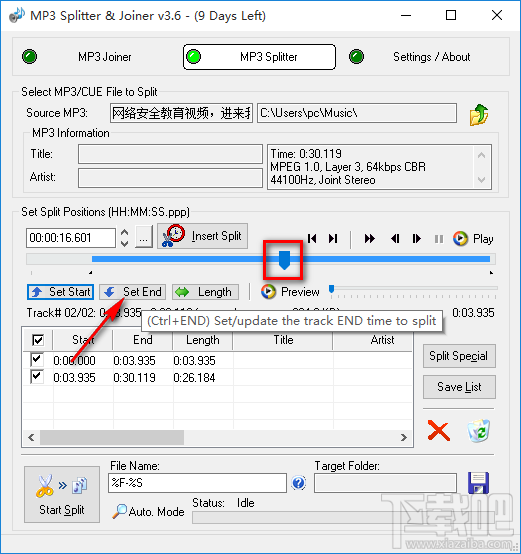Click the Length column header
521x554 pixels.
coord(203,340)
